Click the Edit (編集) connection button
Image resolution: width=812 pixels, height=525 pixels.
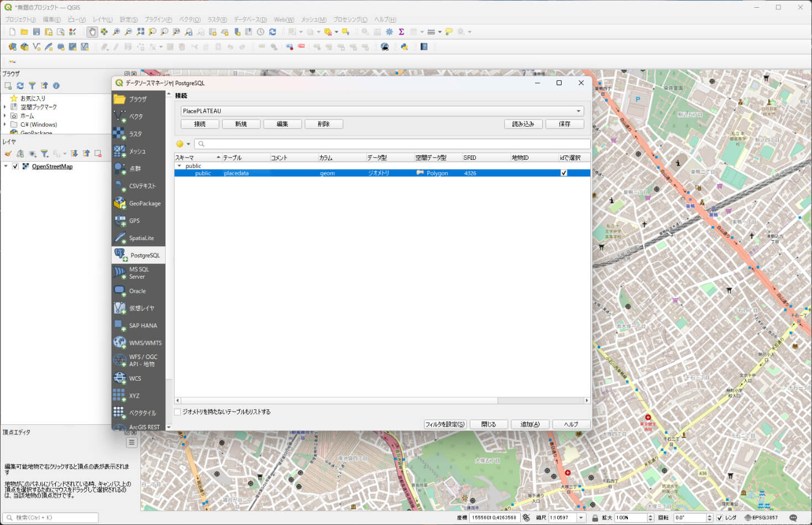tap(282, 124)
